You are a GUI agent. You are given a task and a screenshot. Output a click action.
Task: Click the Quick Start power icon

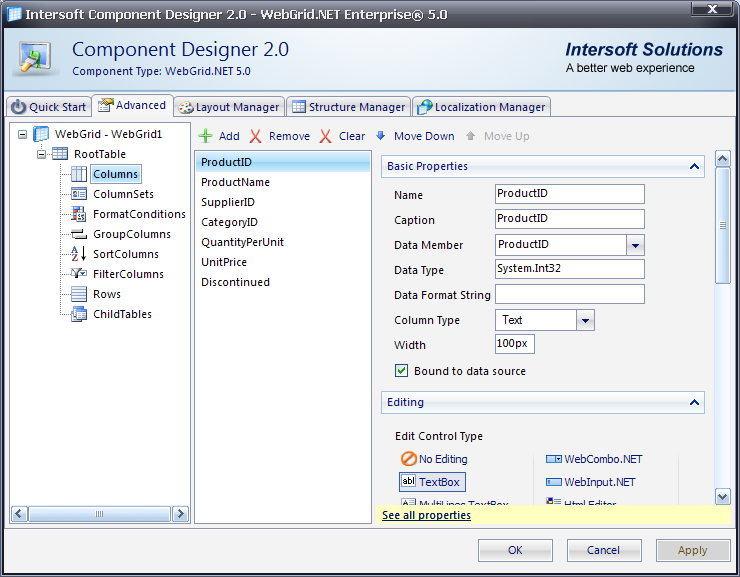pos(18,107)
